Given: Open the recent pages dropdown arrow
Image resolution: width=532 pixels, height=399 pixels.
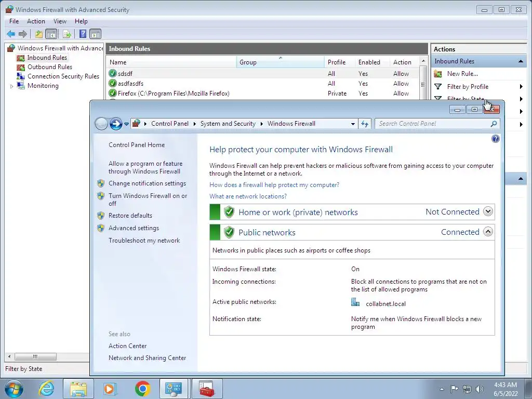Looking at the screenshot, I should click(126, 124).
